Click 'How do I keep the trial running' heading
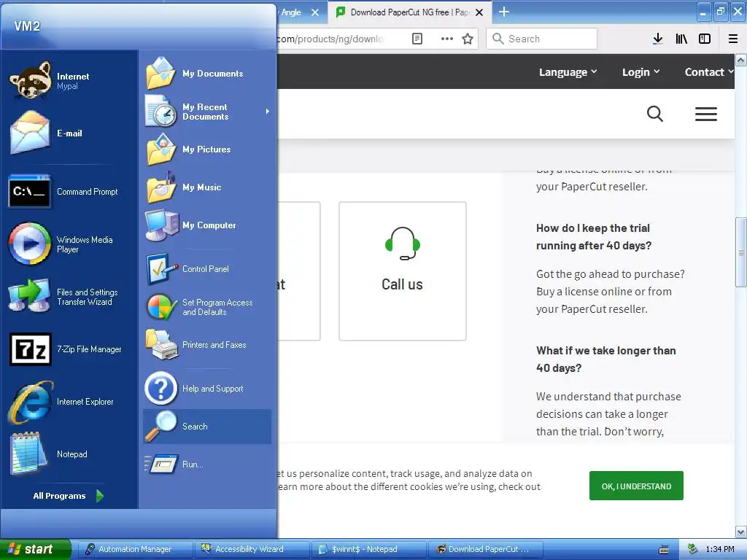747x560 pixels. 594,237
